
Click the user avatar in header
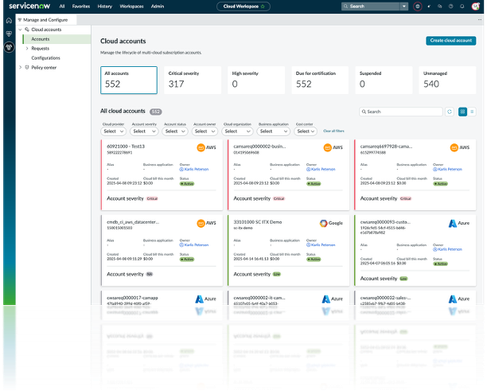476,6
